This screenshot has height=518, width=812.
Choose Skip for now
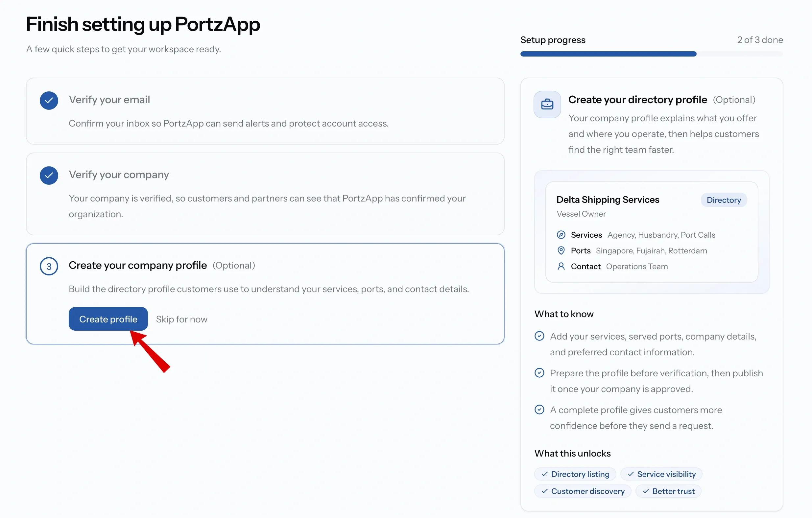point(181,319)
